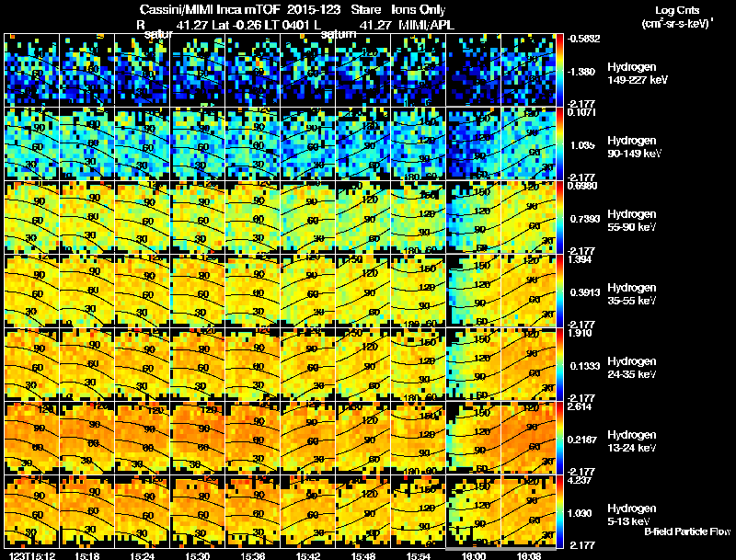Image resolution: width=736 pixels, height=560 pixels.
Task: Click the color bar beside Hydrogen 90-149 keV
Action: [x=559, y=144]
